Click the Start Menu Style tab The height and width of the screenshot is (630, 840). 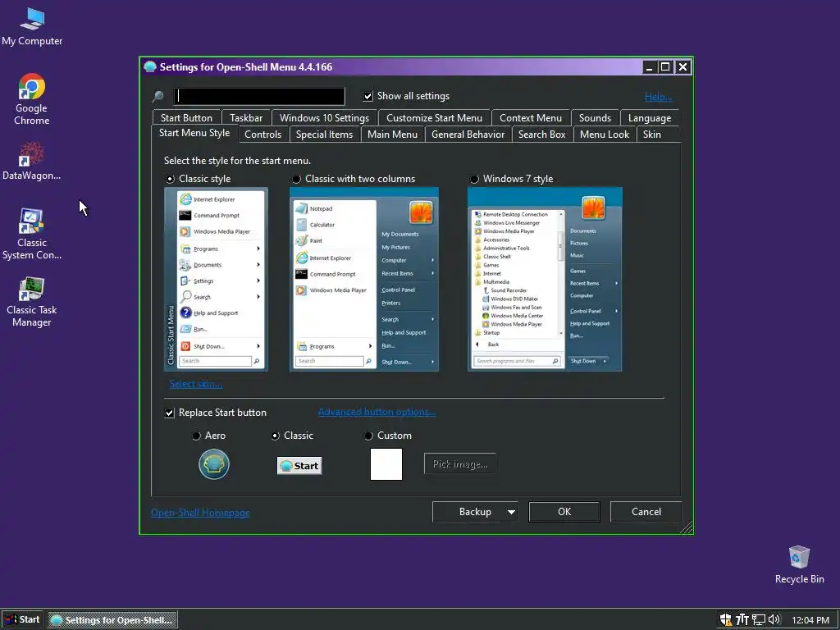pyautogui.click(x=194, y=133)
